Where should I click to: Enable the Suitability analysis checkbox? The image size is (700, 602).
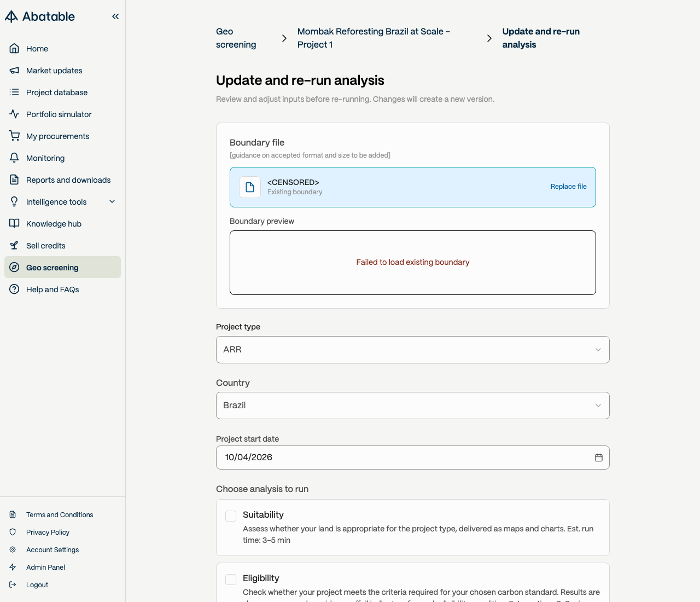(231, 516)
